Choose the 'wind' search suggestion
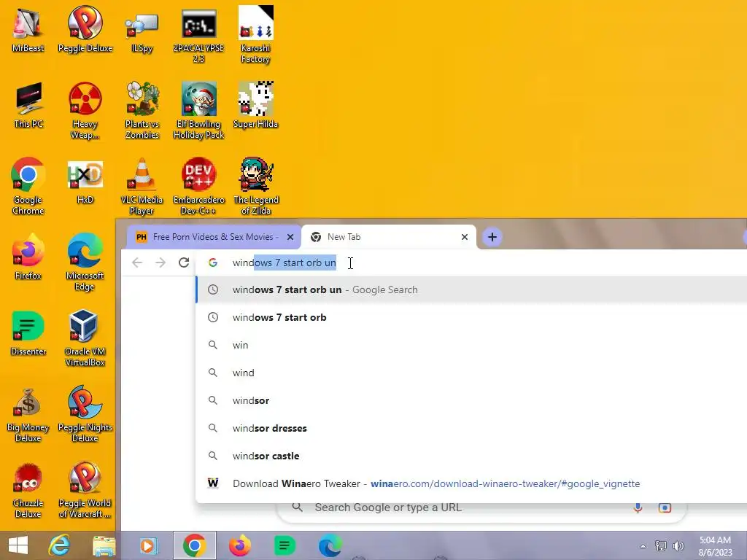747x560 pixels. pyautogui.click(x=472, y=373)
